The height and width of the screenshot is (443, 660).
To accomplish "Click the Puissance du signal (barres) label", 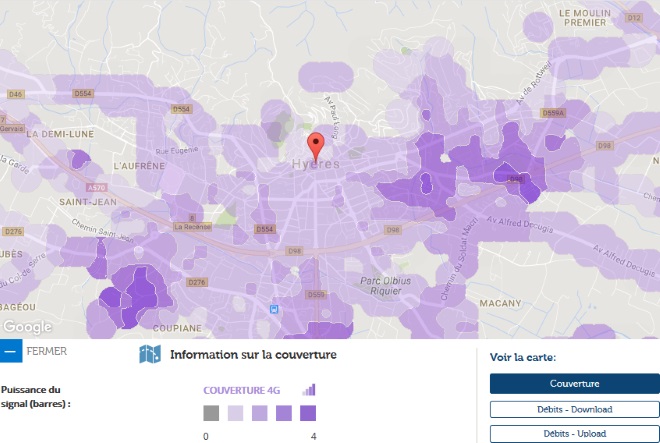I will [x=35, y=397].
